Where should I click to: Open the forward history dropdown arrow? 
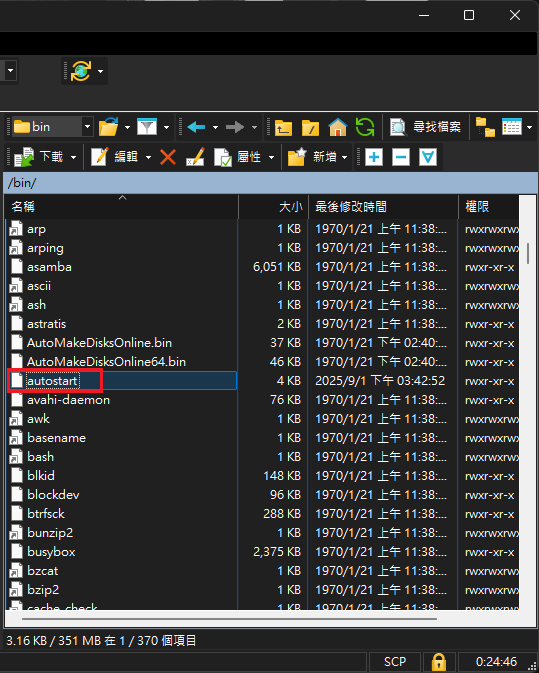click(254, 127)
